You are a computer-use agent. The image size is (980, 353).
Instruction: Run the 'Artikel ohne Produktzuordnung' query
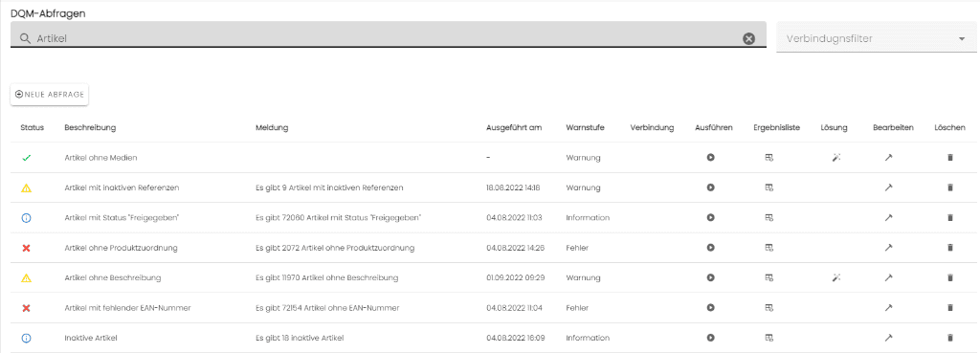[x=711, y=248]
